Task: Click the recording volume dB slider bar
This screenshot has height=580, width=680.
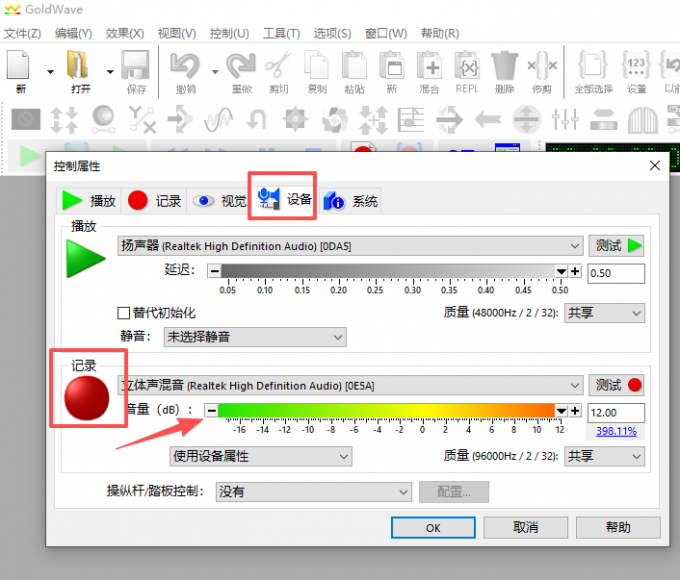Action: point(386,410)
